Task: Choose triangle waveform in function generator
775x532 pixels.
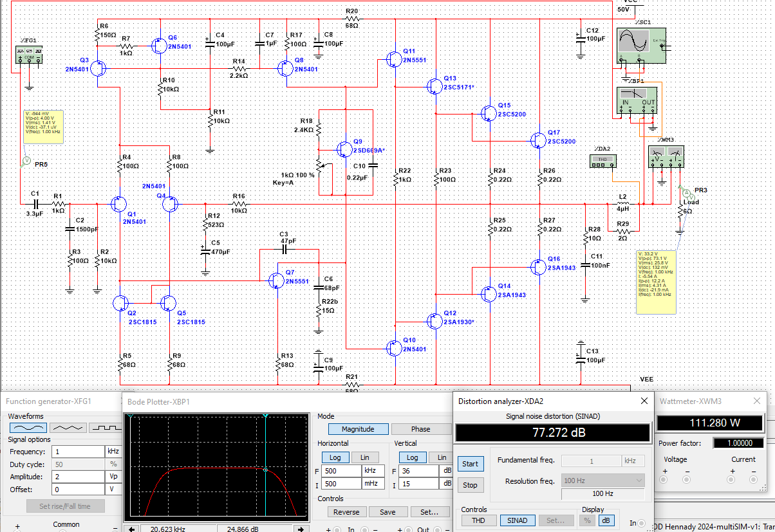Action: pos(68,427)
